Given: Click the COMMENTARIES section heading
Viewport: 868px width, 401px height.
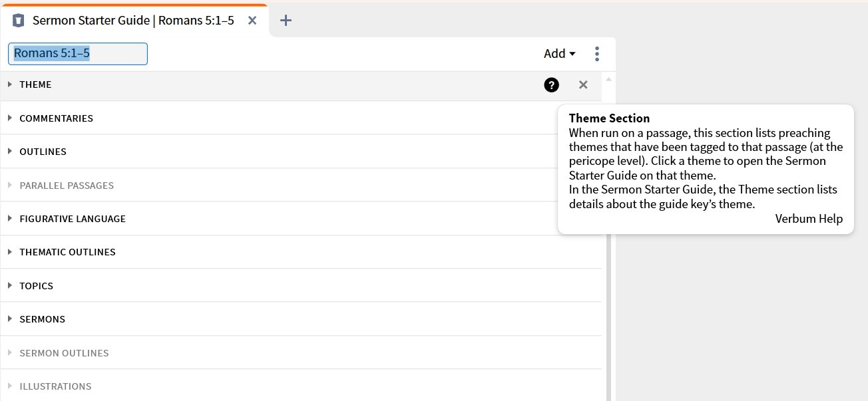Looking at the screenshot, I should coord(57,118).
